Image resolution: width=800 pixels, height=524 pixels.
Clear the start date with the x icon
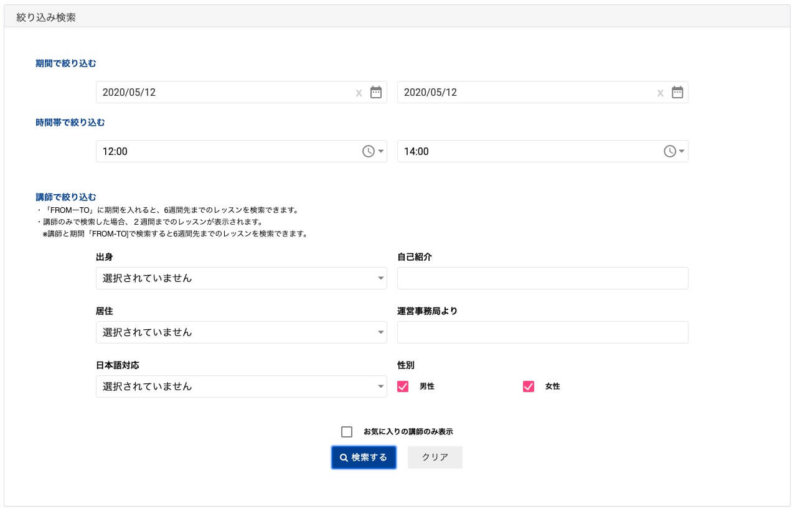click(359, 93)
